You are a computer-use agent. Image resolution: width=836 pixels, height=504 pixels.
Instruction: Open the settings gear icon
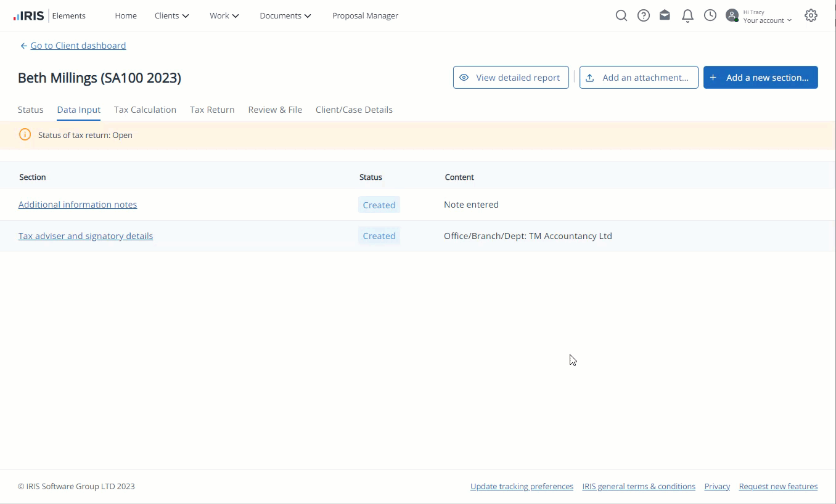(x=811, y=15)
